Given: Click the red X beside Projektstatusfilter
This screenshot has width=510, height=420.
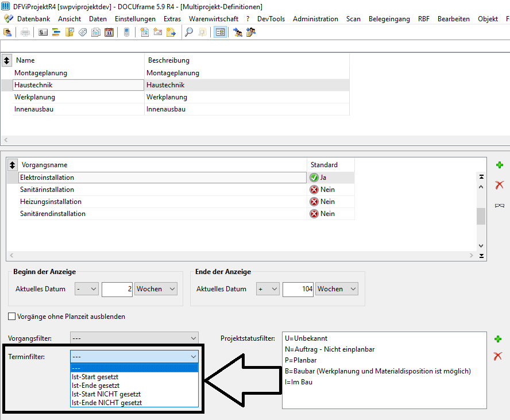Looking at the screenshot, I should [497, 356].
